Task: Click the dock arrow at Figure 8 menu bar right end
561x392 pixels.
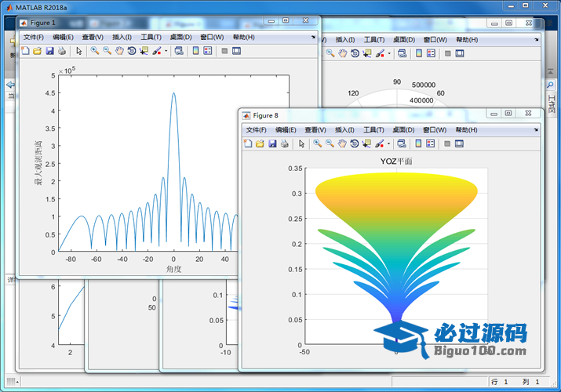Action: point(534,130)
